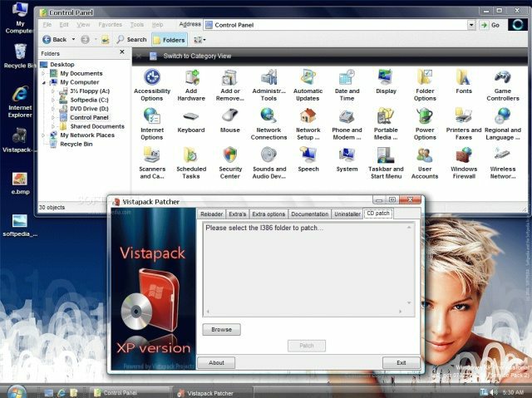Collapse My Computer tree node
The image size is (532, 398).
[43, 82]
